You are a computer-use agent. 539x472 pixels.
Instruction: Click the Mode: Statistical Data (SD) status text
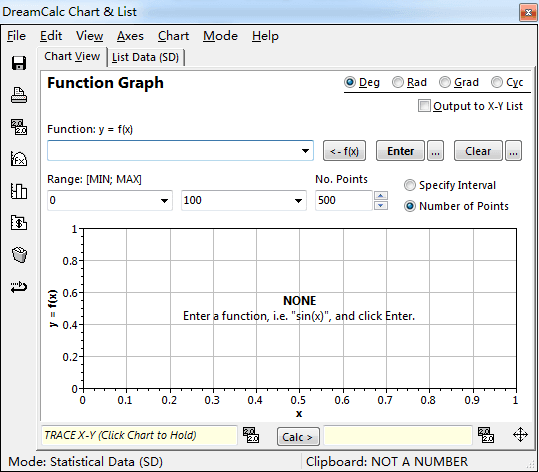pyautogui.click(x=85, y=462)
